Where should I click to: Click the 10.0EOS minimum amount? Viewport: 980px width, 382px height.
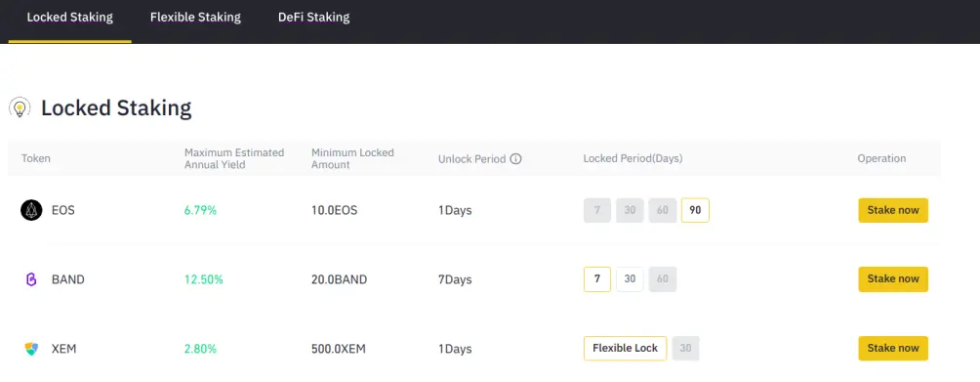(335, 211)
